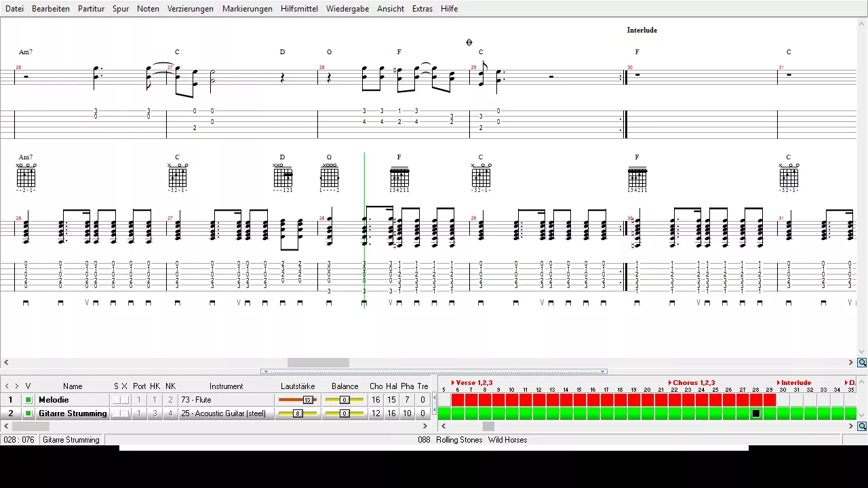This screenshot has height=488, width=868.
Task: Click track list scrollbar right arrow
Action: tap(425, 426)
